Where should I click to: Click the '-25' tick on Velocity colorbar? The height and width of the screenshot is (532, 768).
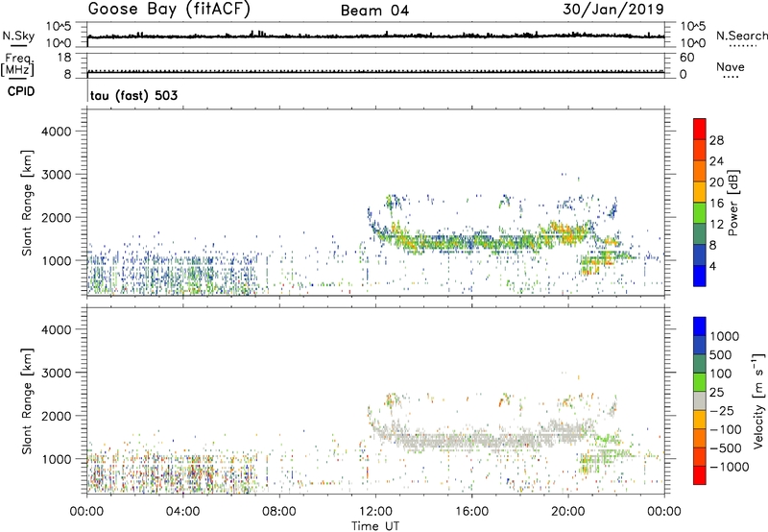722,410
